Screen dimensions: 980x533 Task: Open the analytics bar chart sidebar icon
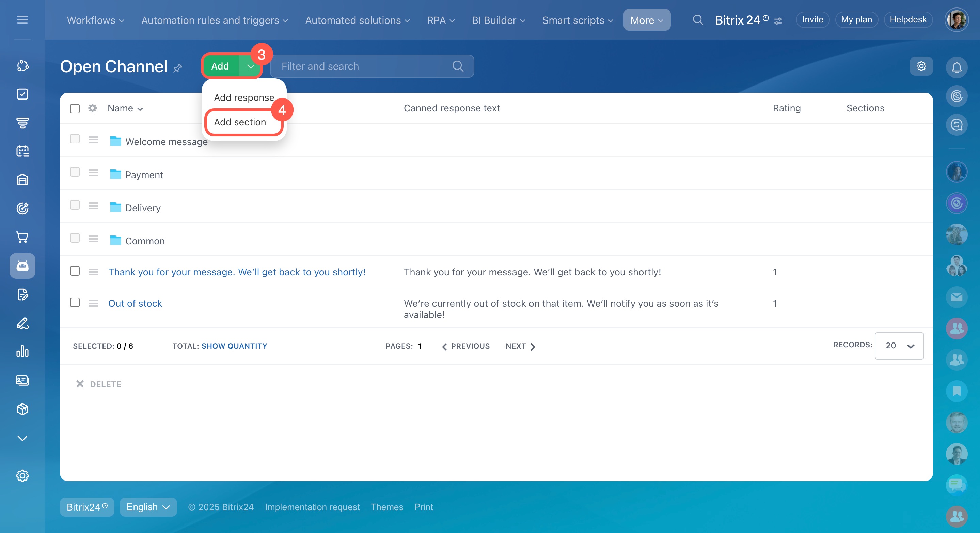[22, 351]
